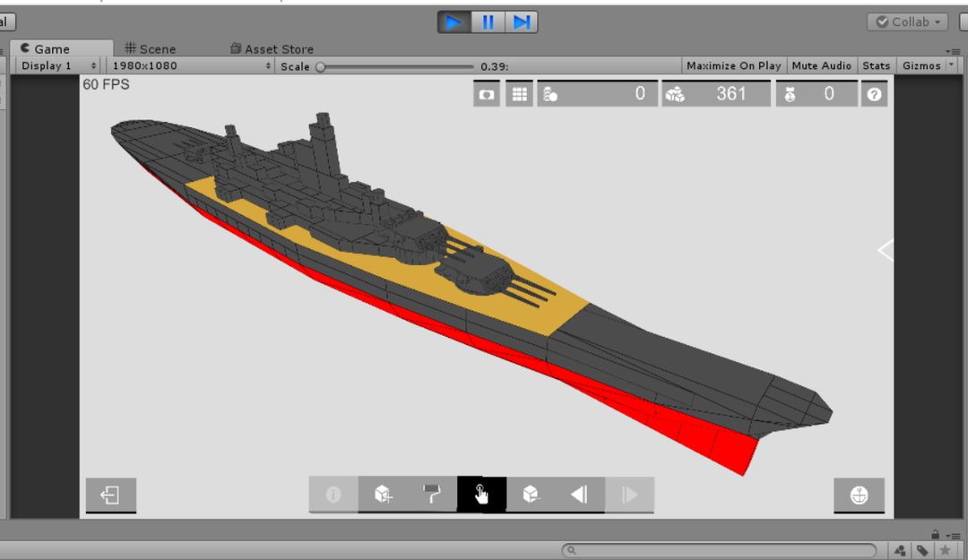Click the exit icon at bottom left
The image size is (968, 560).
pyautogui.click(x=111, y=495)
